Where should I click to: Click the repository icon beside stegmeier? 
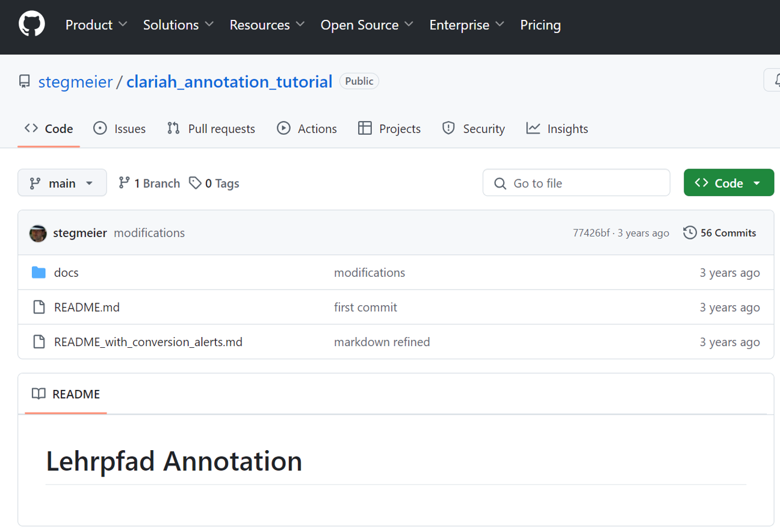(x=25, y=82)
